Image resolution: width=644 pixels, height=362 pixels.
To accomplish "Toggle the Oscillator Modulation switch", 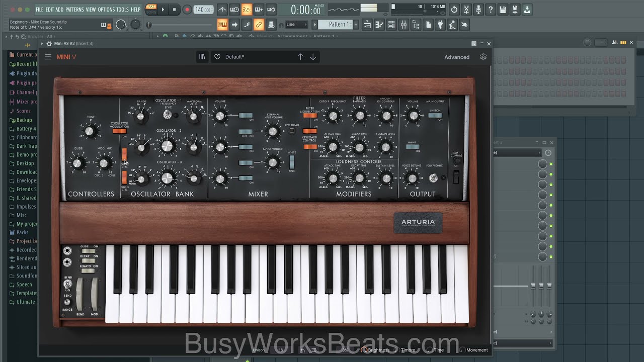I will tap(119, 131).
